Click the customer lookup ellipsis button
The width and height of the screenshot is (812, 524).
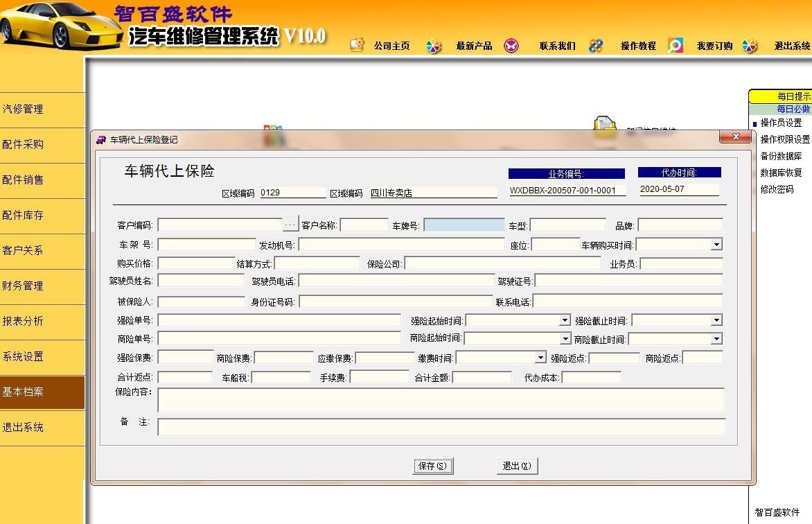coord(290,225)
